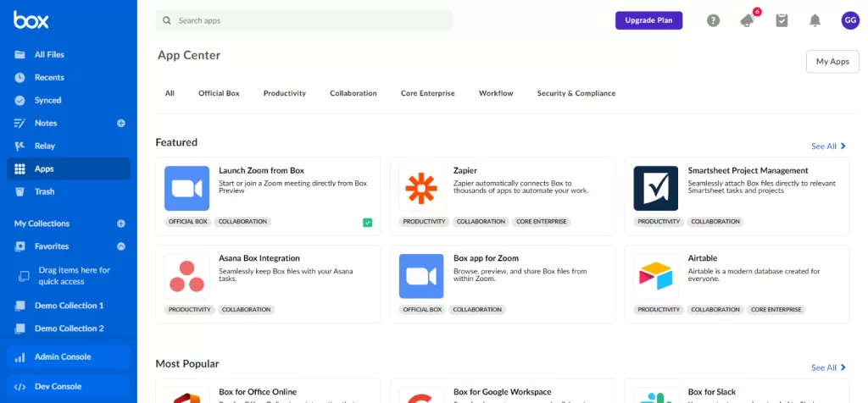Open the Admin Console bar chart icon
The image size is (868, 403).
click(x=20, y=357)
